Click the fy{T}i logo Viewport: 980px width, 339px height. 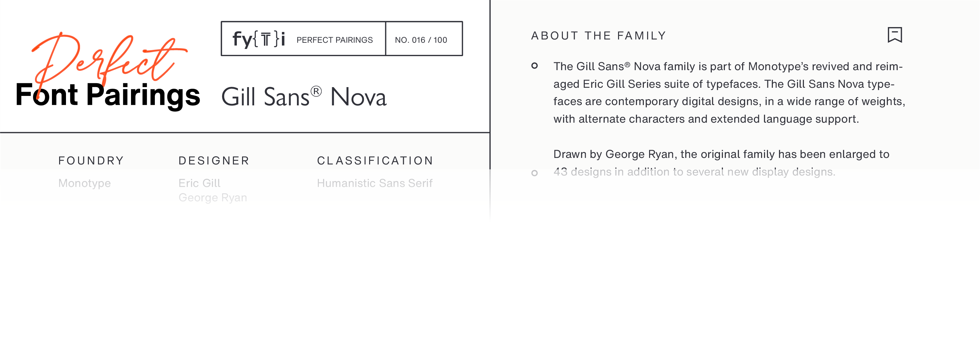point(259,39)
